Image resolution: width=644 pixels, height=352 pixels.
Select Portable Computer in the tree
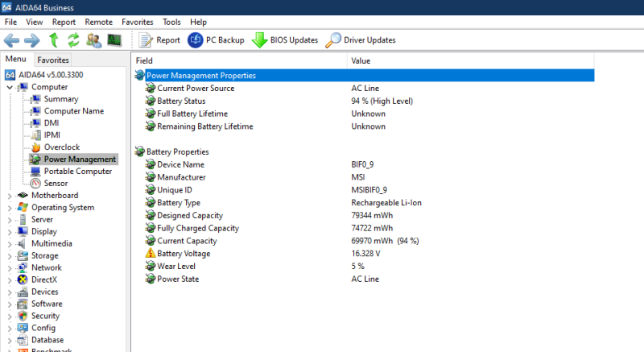pyautogui.click(x=77, y=172)
